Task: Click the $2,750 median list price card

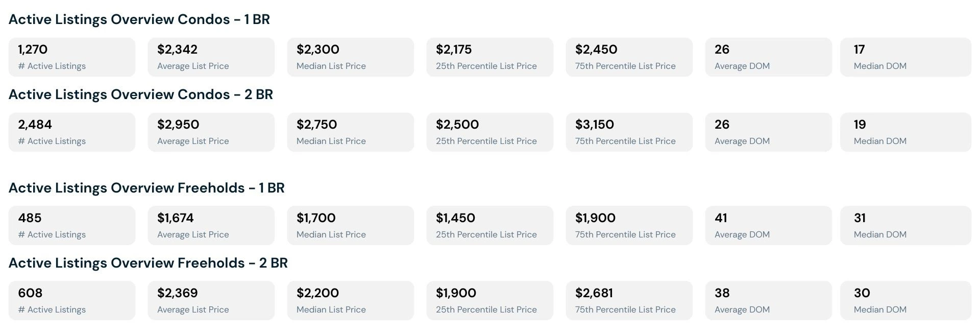Action: (350, 132)
